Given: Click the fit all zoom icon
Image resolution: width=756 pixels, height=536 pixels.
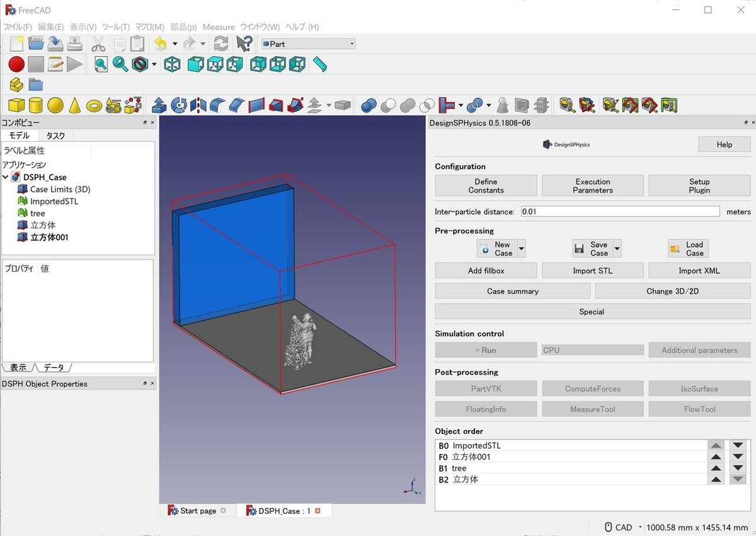Looking at the screenshot, I should pos(101,64).
